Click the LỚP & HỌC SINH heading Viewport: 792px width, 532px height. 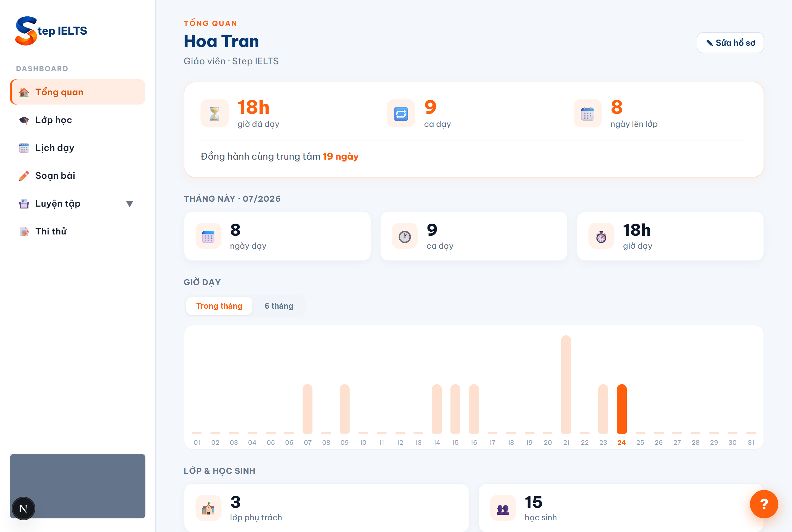click(x=220, y=471)
